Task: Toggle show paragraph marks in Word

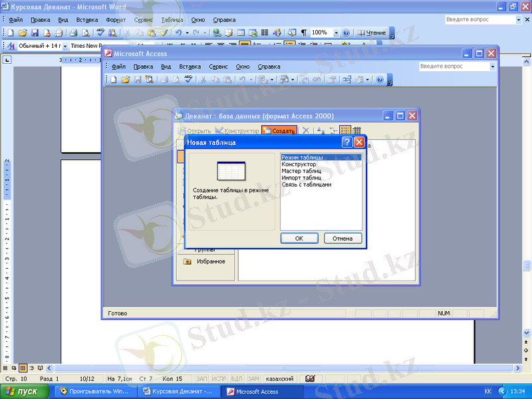Action: pyautogui.click(x=304, y=33)
